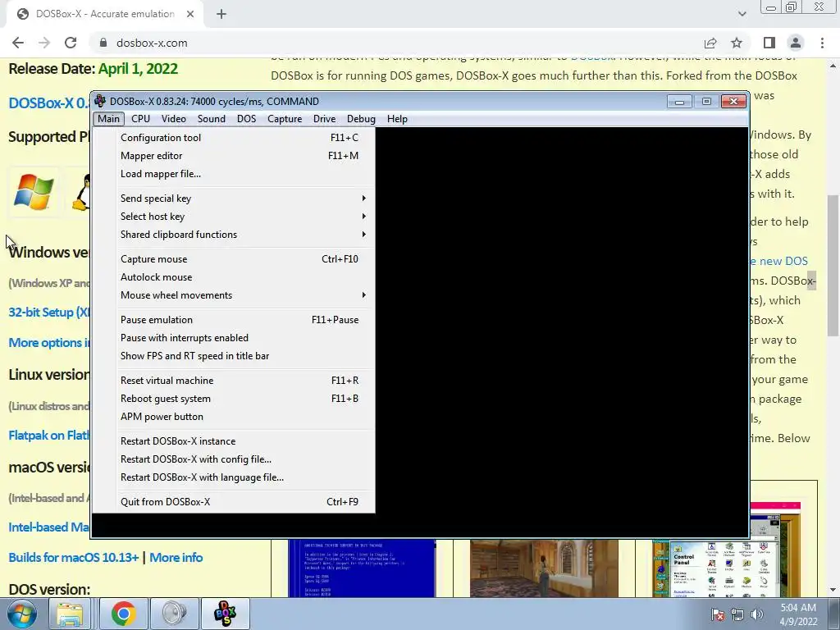Open the 32-bit Setup download link
This screenshot has height=630, width=840.
[x=49, y=313]
